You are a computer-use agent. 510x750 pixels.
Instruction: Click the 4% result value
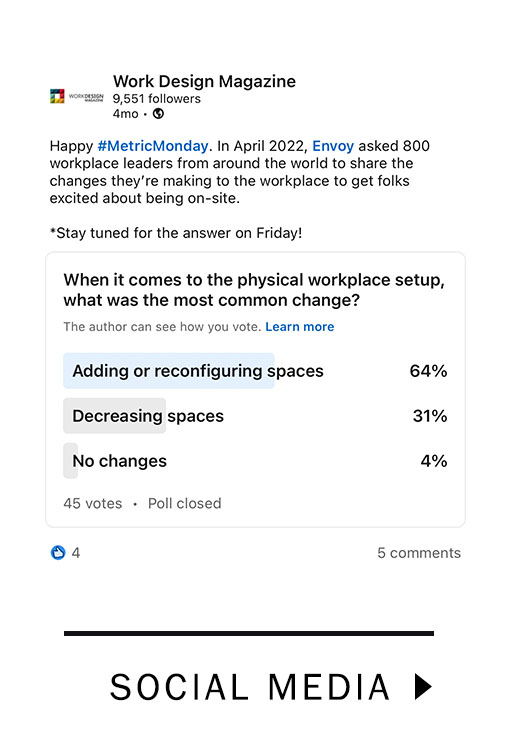coord(434,461)
